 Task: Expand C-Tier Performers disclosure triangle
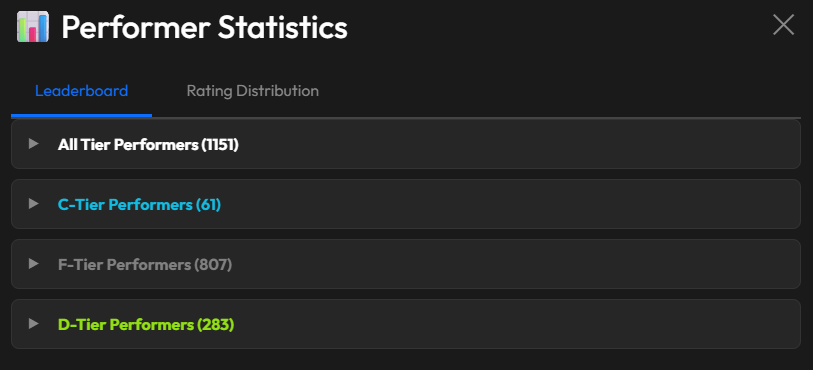point(34,204)
